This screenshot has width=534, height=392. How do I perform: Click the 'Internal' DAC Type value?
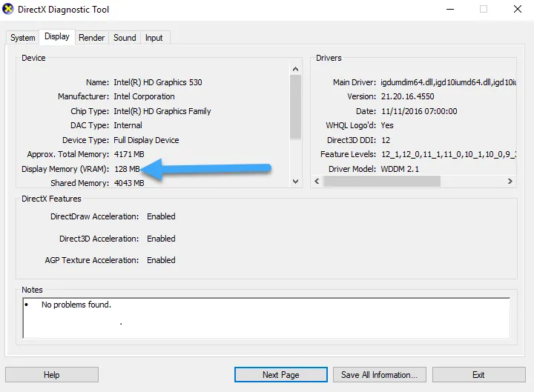(x=128, y=125)
